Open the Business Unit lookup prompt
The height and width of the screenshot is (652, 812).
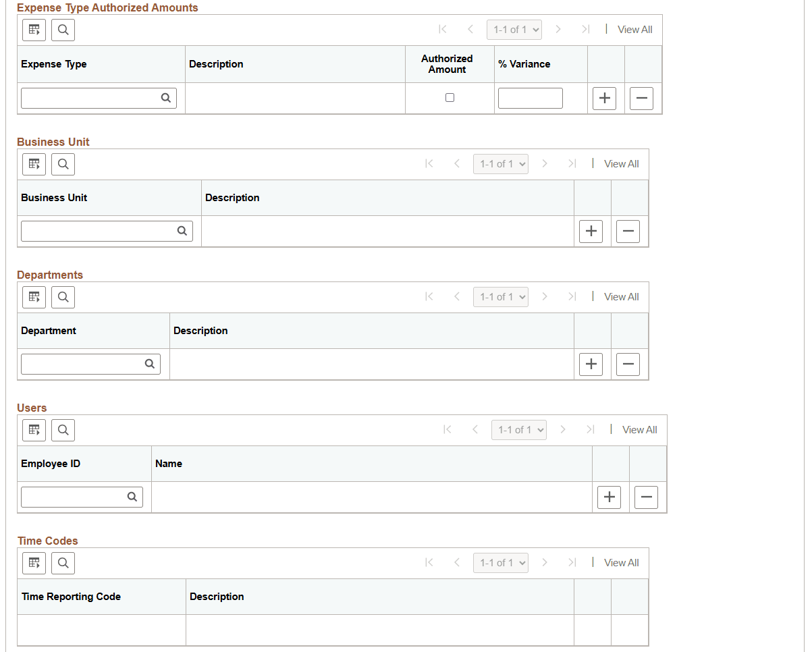click(182, 231)
